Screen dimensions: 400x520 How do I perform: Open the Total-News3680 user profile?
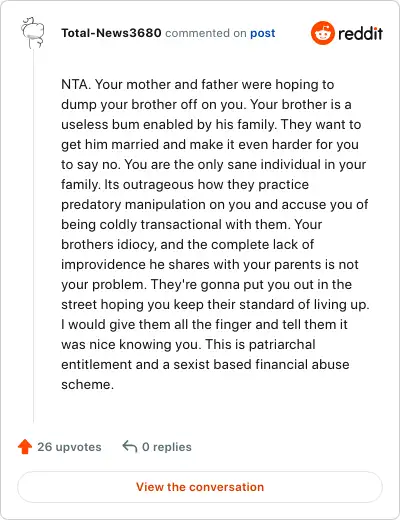coord(111,33)
